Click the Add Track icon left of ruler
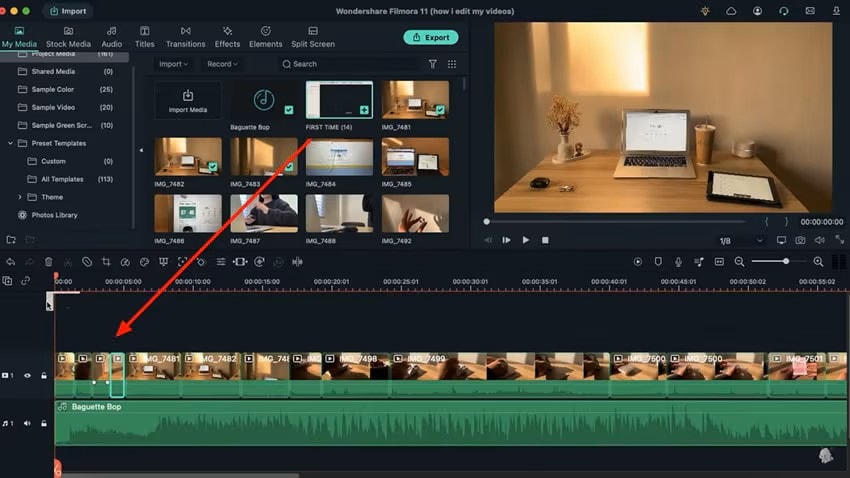Image resolution: width=850 pixels, height=478 pixels. pos(7,281)
